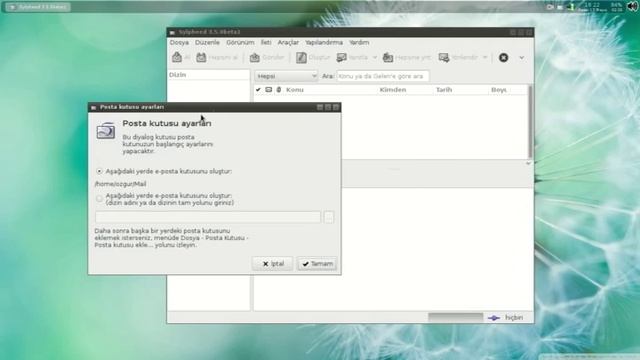
Task: Open the İleti menu
Action: click(266, 42)
